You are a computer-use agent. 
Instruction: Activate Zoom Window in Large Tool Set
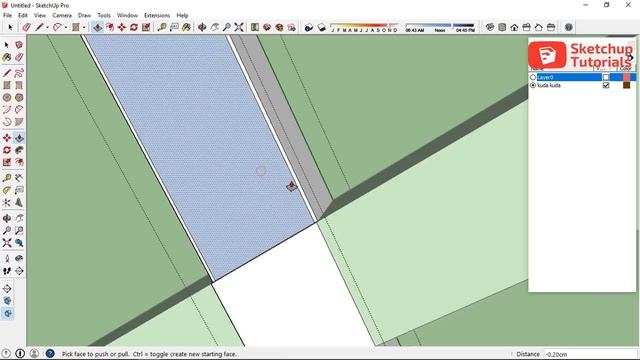19,231
